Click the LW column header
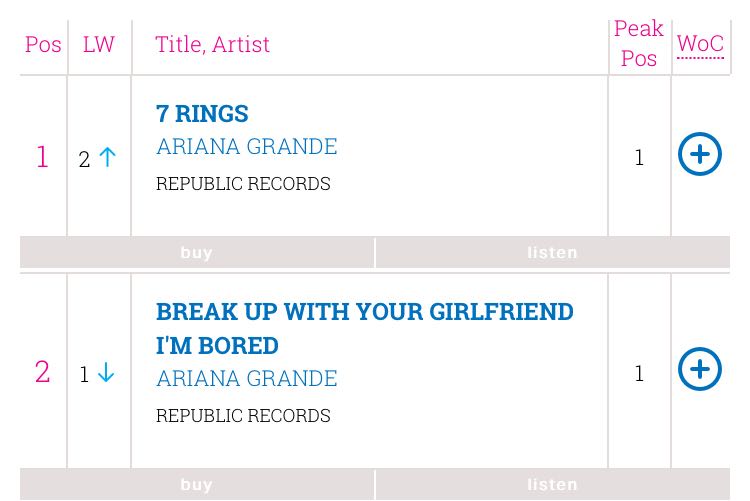 coord(99,44)
